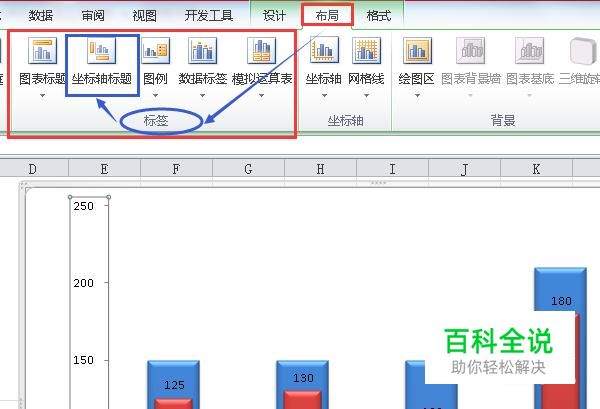The width and height of the screenshot is (600, 409).
Task: Expand the 网格线 dropdown arrow
Action: [366, 95]
